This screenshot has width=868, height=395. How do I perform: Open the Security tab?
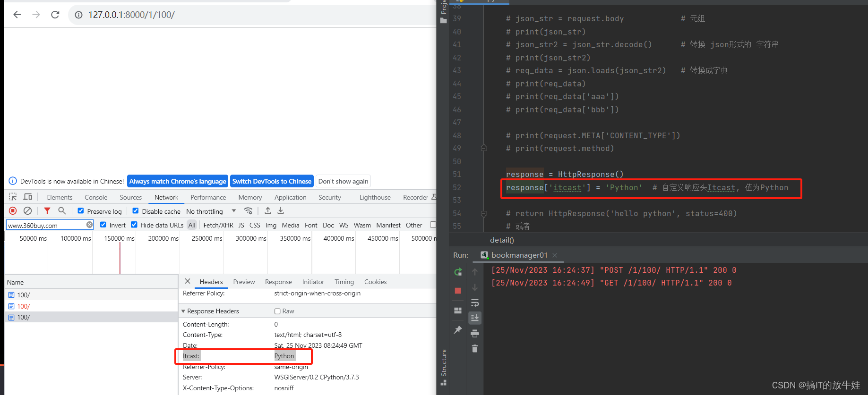(x=329, y=197)
